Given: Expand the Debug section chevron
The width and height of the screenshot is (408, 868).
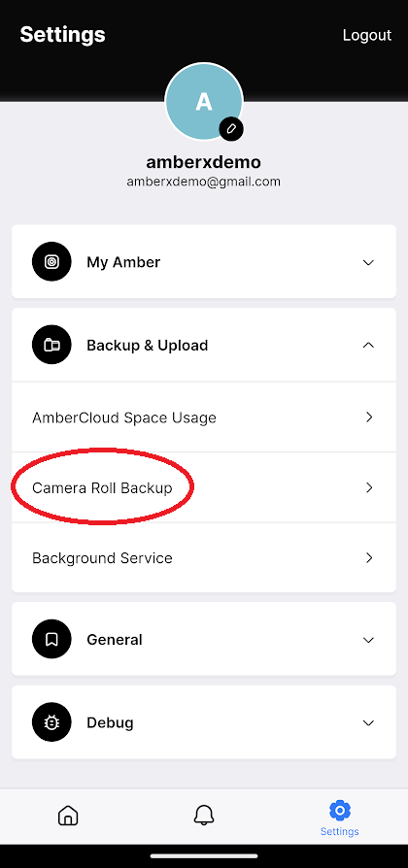Looking at the screenshot, I should (368, 723).
